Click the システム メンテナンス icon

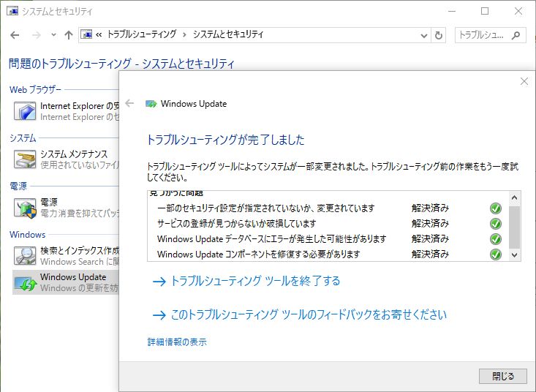[25, 159]
